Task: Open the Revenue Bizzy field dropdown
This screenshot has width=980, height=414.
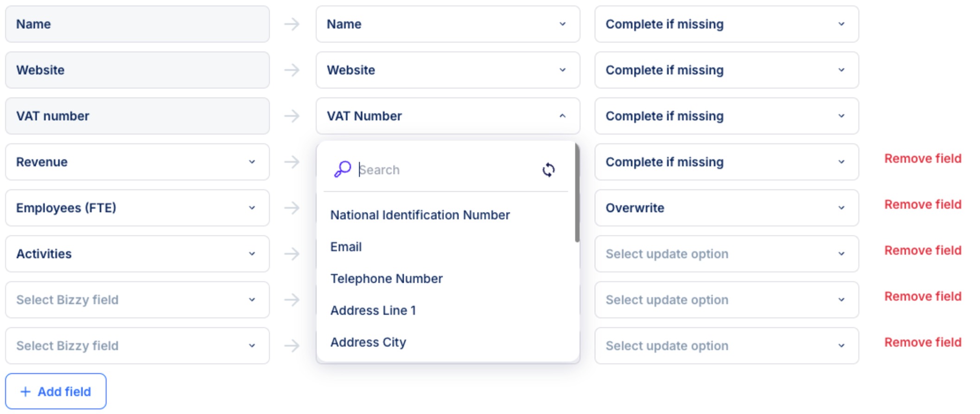Action: point(137,162)
